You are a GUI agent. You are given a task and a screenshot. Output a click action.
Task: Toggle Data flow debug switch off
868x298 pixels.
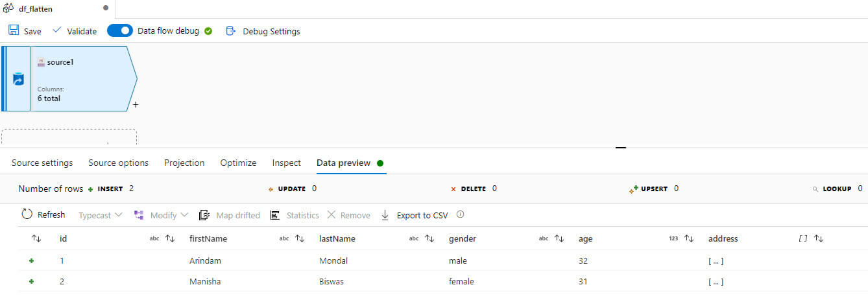pyautogui.click(x=119, y=30)
